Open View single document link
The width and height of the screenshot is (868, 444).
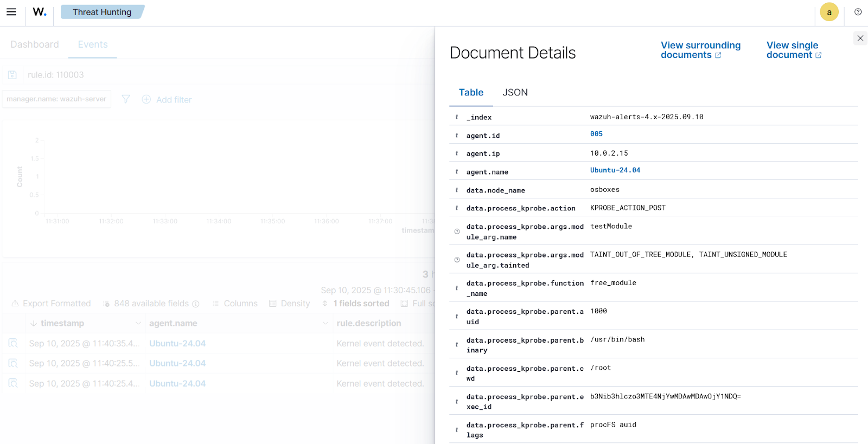click(x=794, y=50)
